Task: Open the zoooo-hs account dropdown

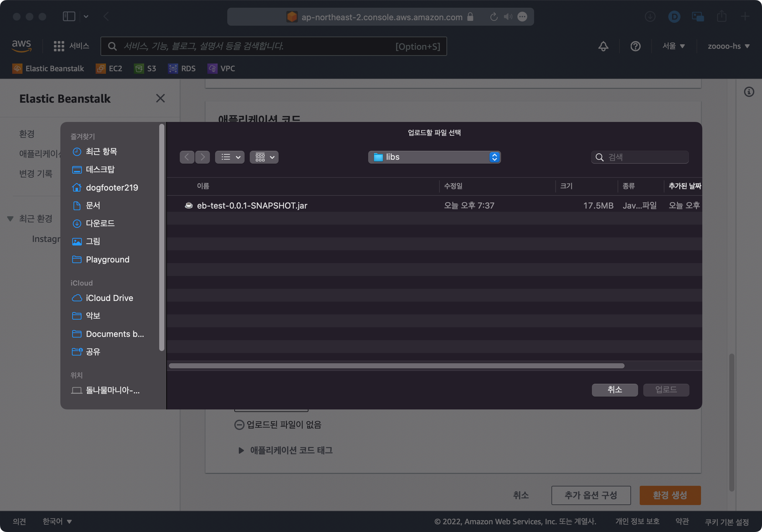Action: pyautogui.click(x=728, y=46)
